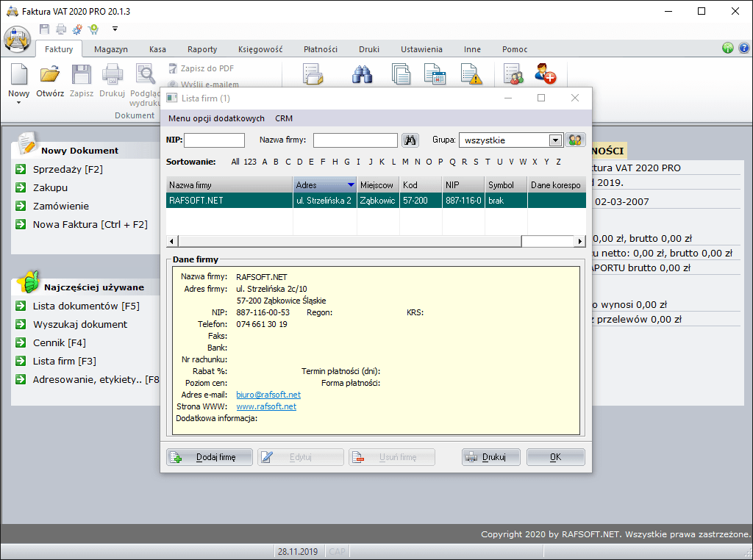Click the copied documents stack icon in ribbon
Viewport: 753px width, 560px height.
pyautogui.click(x=401, y=75)
